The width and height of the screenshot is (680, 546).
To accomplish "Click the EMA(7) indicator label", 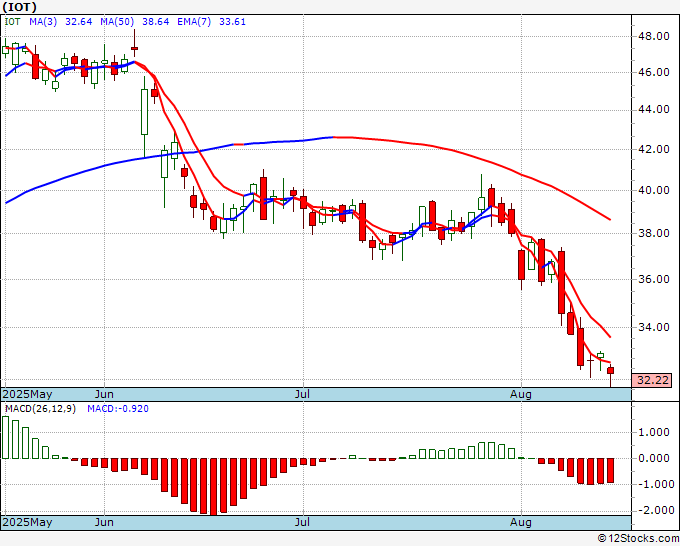I will click(x=194, y=22).
